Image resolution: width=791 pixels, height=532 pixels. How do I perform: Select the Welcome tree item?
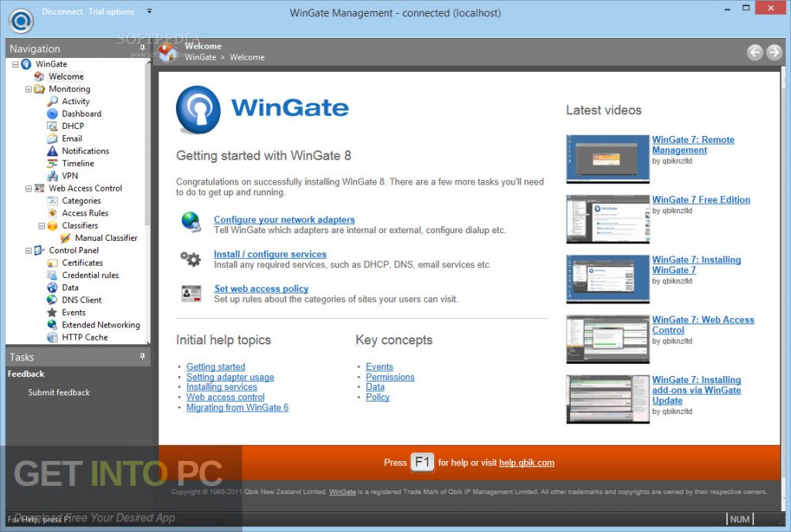coord(66,76)
